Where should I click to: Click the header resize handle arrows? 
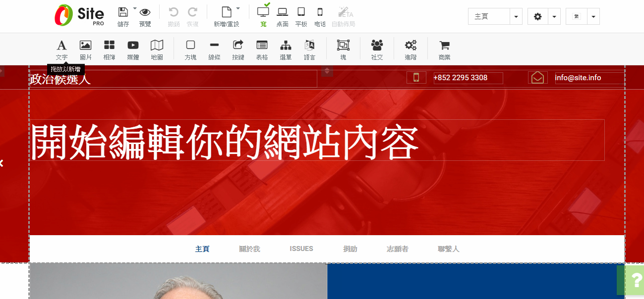pyautogui.click(x=327, y=71)
